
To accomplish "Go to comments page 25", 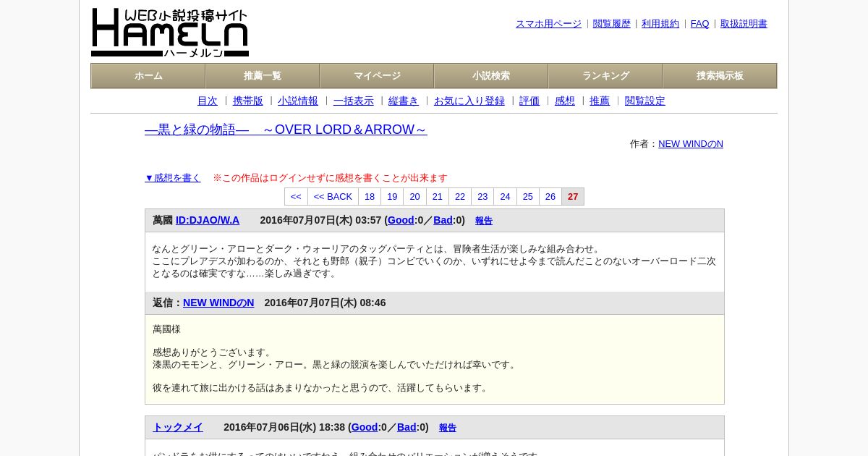I will [x=528, y=197].
